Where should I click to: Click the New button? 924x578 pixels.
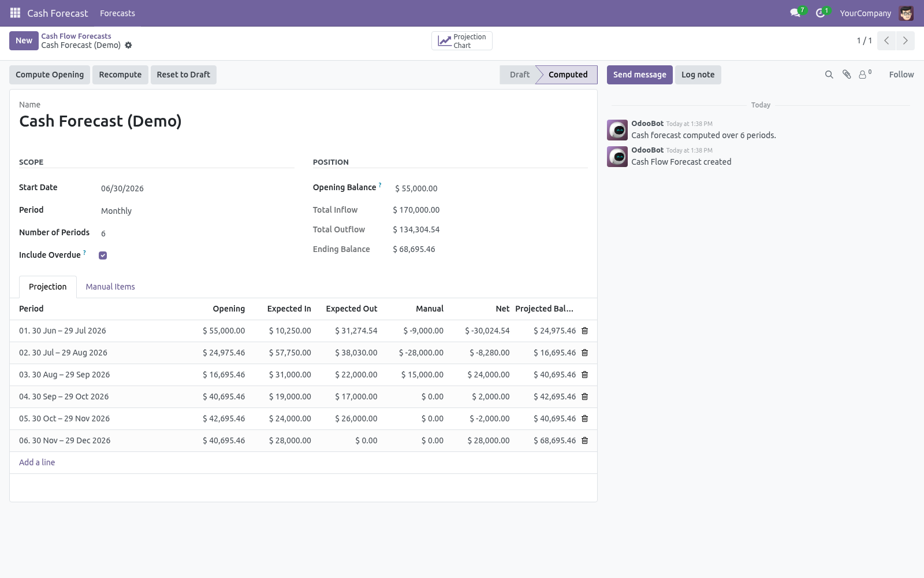[24, 40]
